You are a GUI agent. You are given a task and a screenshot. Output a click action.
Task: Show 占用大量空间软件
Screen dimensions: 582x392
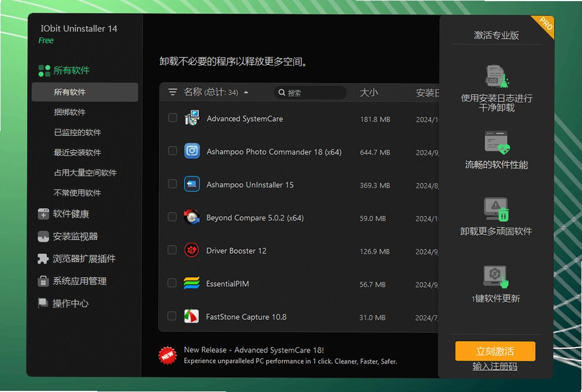(85, 173)
